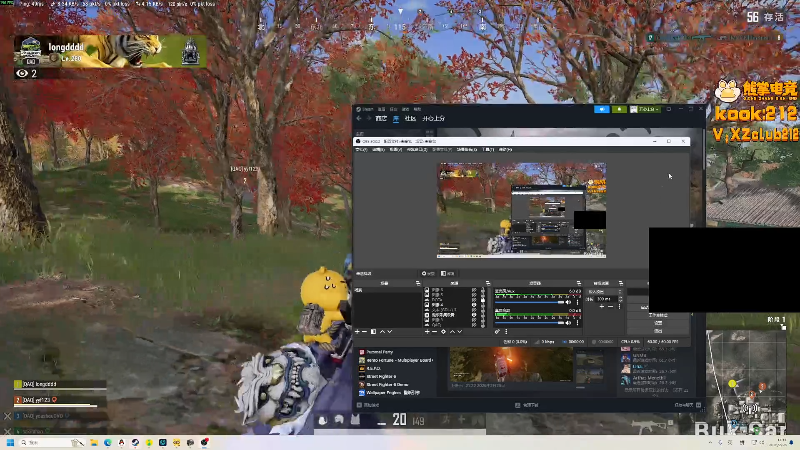Open QQ penguin icon on the taskbar
The image size is (800, 450).
pos(121,442)
